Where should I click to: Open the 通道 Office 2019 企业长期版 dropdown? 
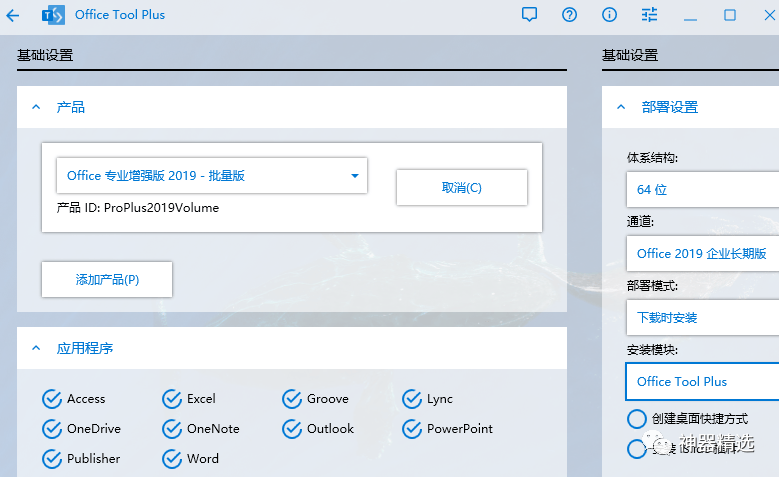tap(702, 253)
